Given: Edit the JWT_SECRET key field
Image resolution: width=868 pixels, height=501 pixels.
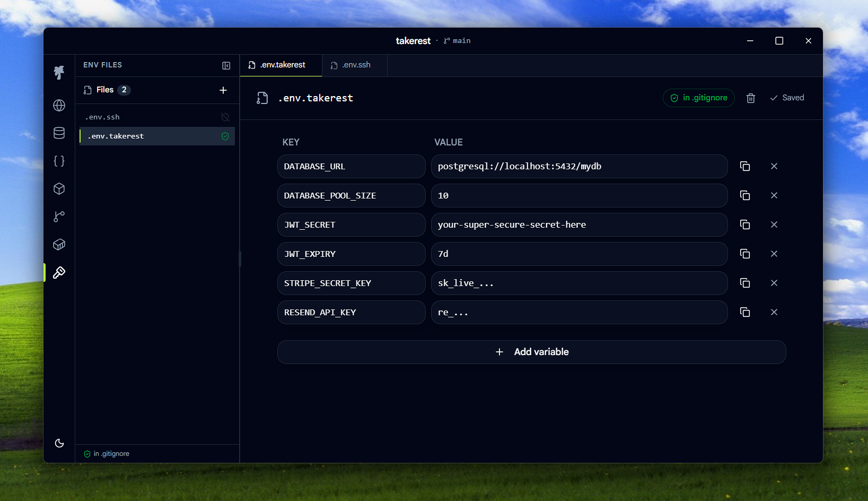Looking at the screenshot, I should (351, 225).
